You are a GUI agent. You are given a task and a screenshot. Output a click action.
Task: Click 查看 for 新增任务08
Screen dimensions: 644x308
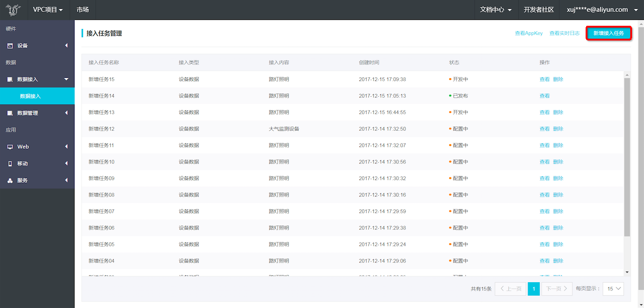[x=544, y=195]
